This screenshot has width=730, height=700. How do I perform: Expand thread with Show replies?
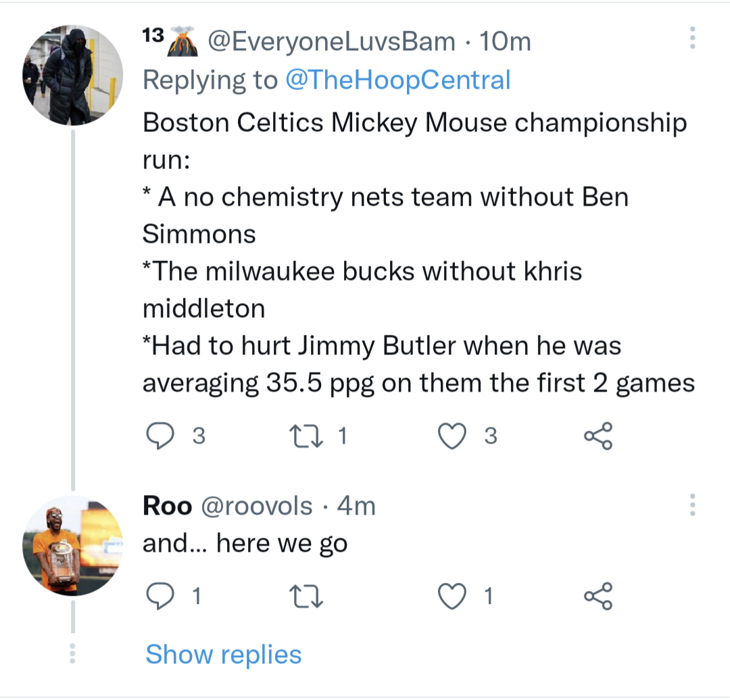point(224,655)
